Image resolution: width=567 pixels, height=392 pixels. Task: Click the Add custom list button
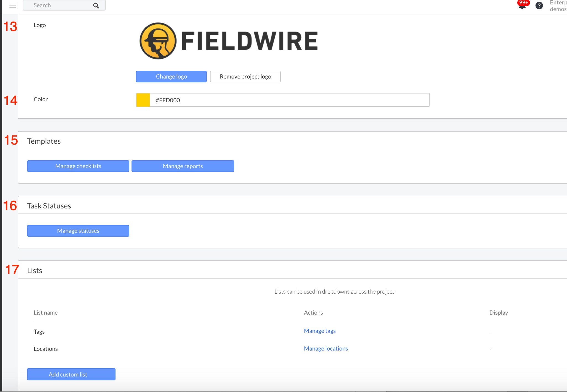71,374
